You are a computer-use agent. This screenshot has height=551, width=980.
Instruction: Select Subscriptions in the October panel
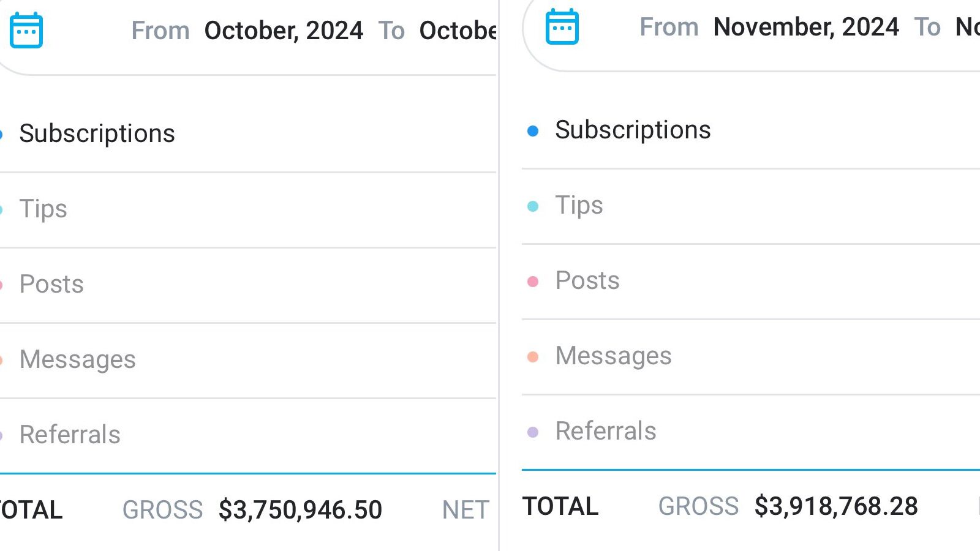(97, 133)
